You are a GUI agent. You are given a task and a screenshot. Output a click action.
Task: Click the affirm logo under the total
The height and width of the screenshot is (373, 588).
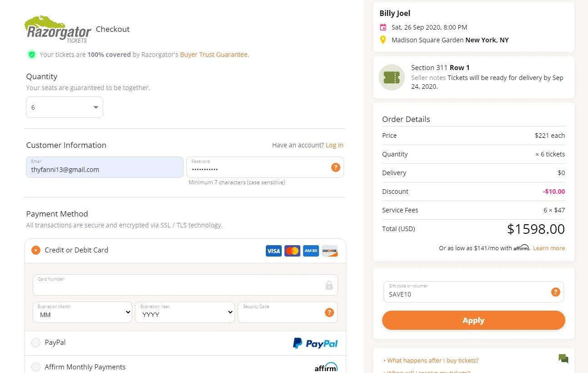point(522,248)
